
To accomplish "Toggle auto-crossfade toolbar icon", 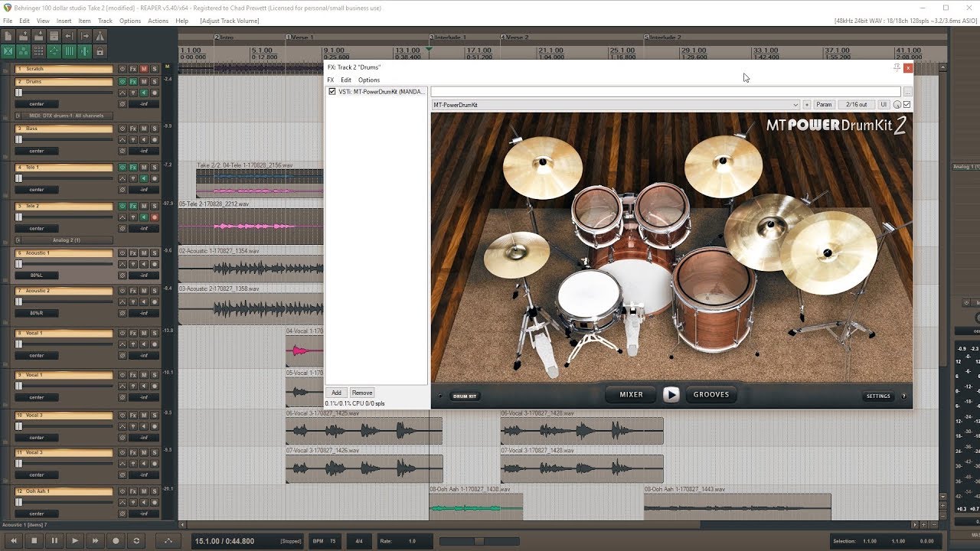I will click(x=8, y=51).
